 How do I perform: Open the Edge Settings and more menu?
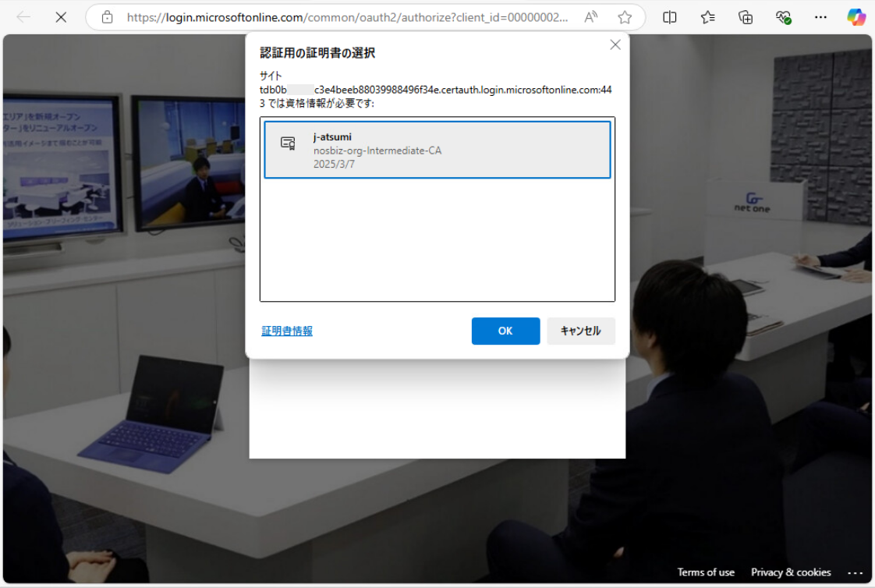(x=820, y=17)
